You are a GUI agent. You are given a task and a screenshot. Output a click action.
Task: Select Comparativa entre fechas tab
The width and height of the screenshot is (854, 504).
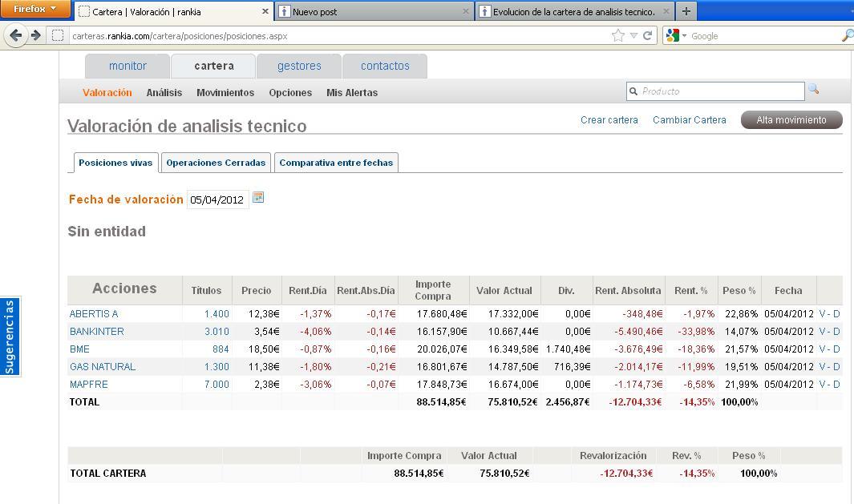coord(336,163)
